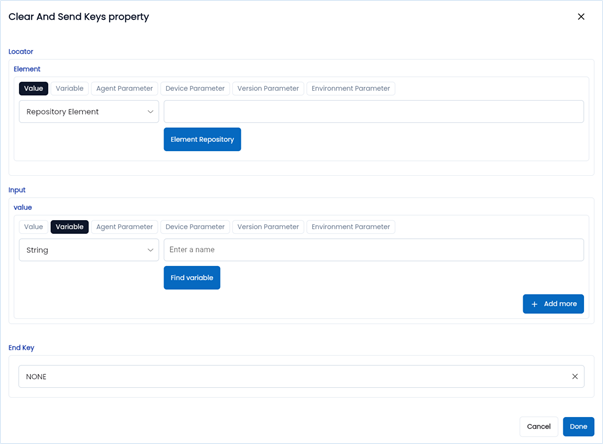Confirm with the Done button

tap(578, 427)
